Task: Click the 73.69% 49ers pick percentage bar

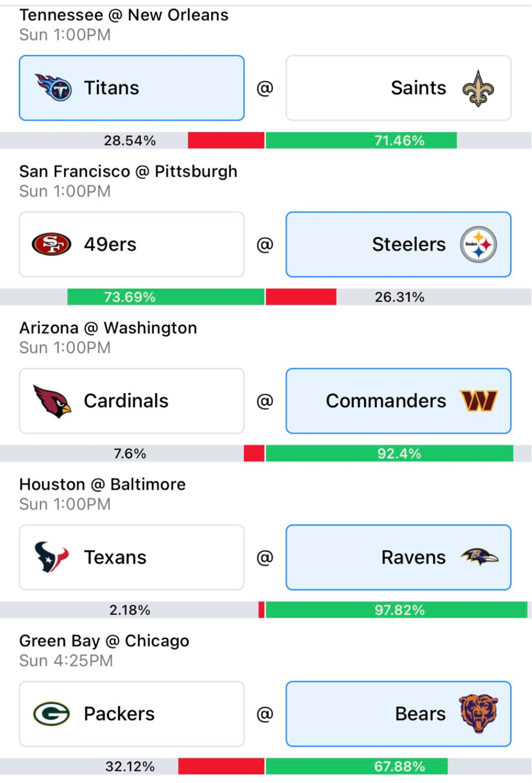Action: [x=166, y=297]
